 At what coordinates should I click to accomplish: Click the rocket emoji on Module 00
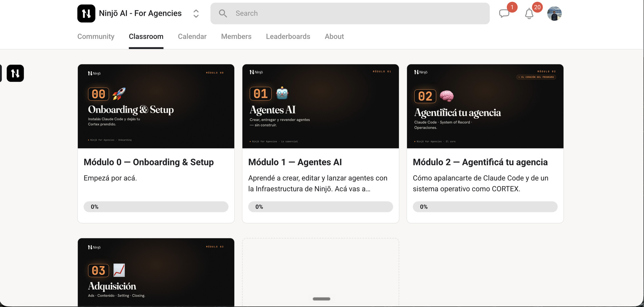click(x=119, y=94)
